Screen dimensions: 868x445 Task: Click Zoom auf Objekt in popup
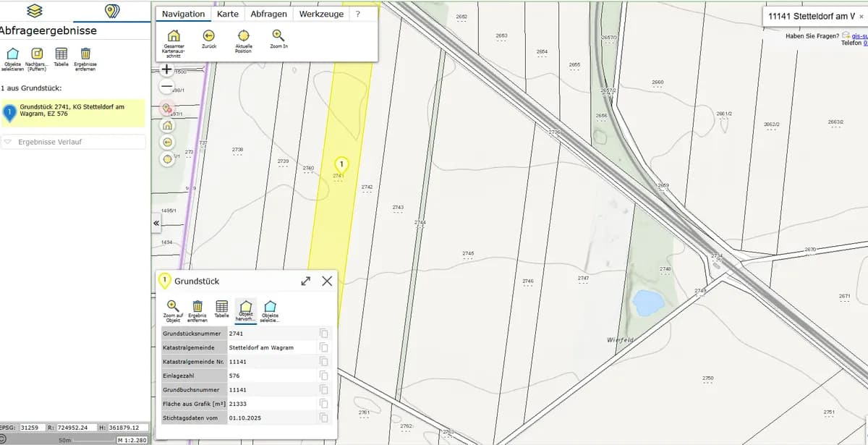pos(173,310)
